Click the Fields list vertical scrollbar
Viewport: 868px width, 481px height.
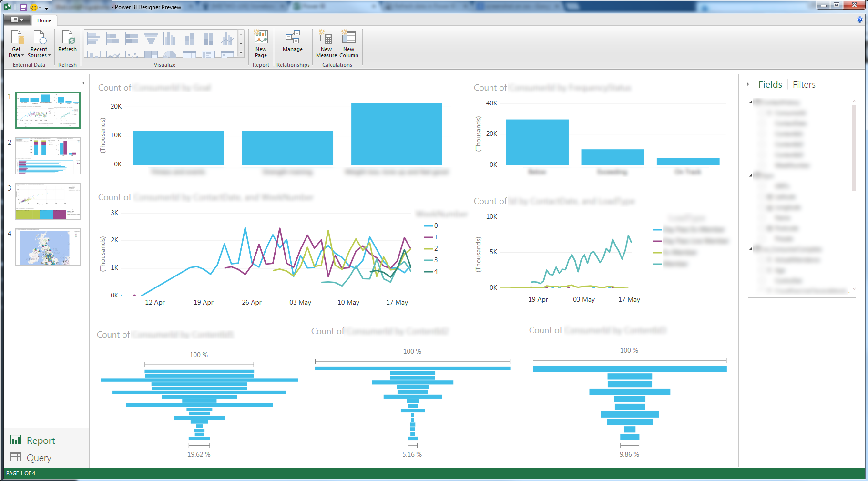click(854, 148)
